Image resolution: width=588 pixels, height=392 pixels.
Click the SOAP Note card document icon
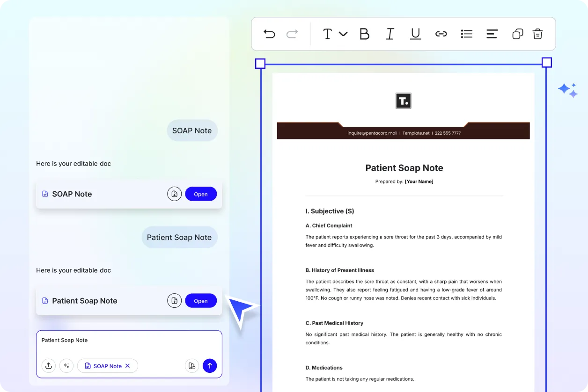click(x=45, y=194)
